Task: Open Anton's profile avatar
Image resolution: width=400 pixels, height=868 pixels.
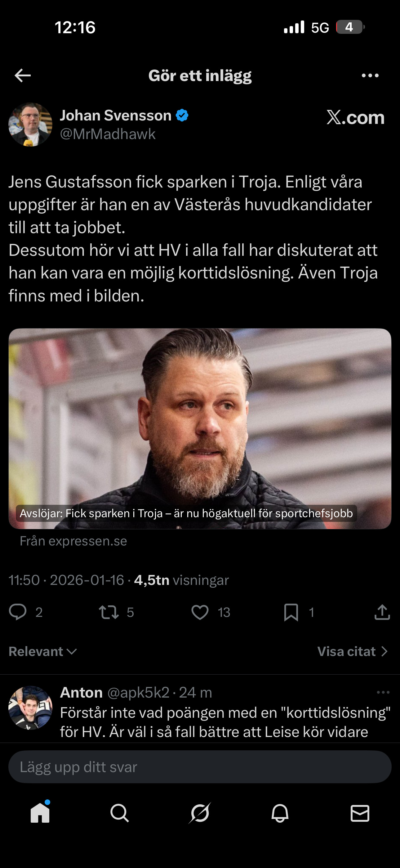Action: (x=30, y=708)
